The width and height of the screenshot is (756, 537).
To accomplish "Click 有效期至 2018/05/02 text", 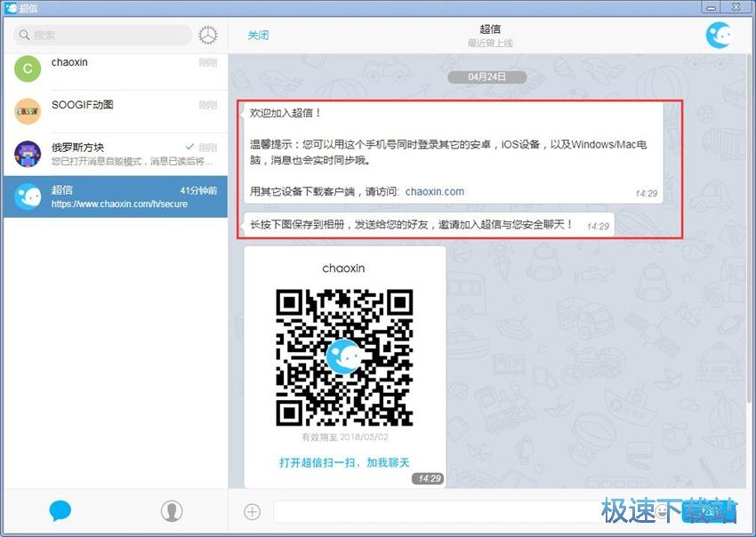I will [x=345, y=437].
